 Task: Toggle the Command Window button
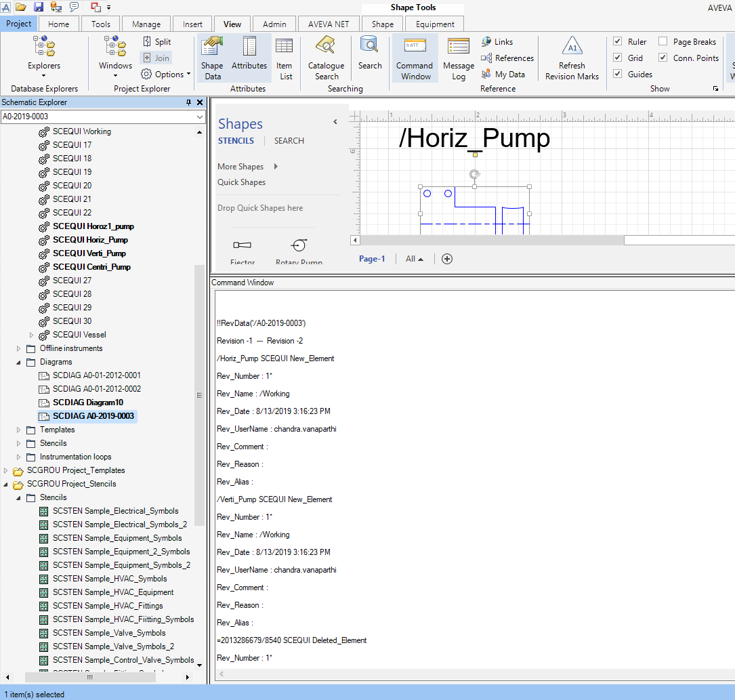click(x=415, y=58)
